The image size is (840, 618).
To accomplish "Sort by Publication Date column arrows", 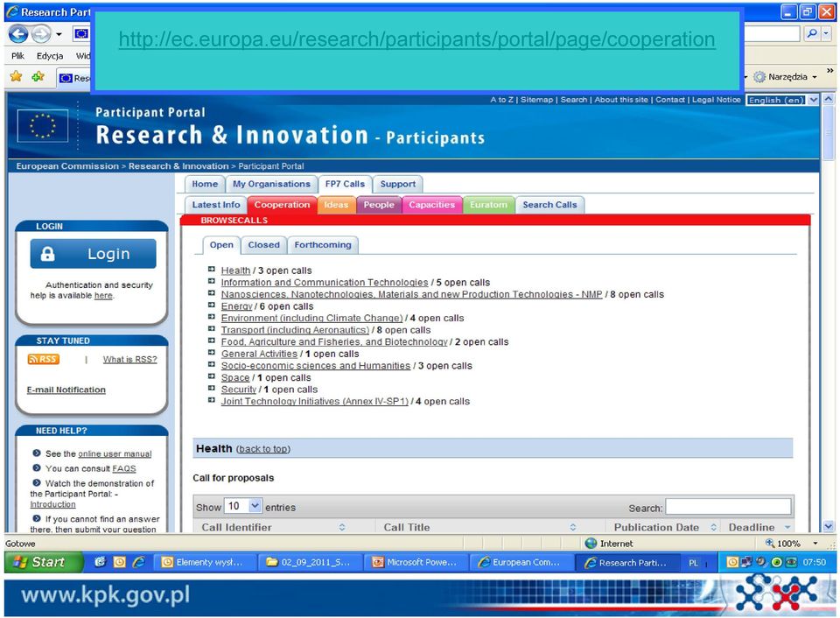I will (x=713, y=528).
